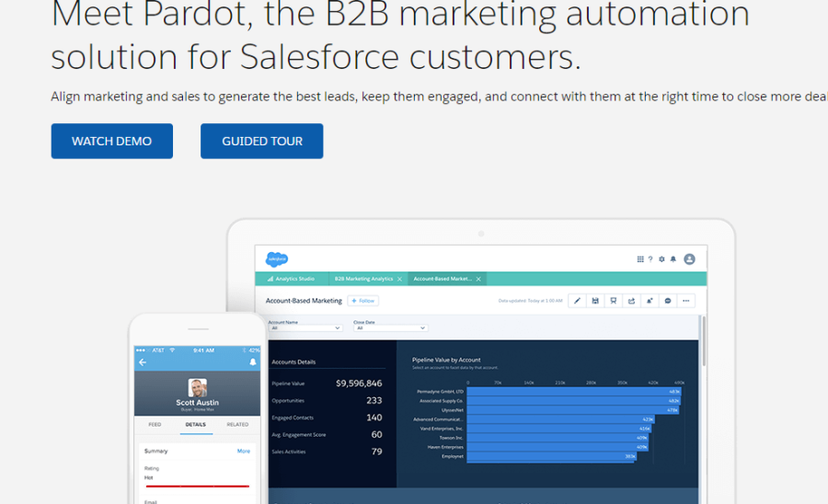Click the Engaged Contacts value 140

click(374, 418)
